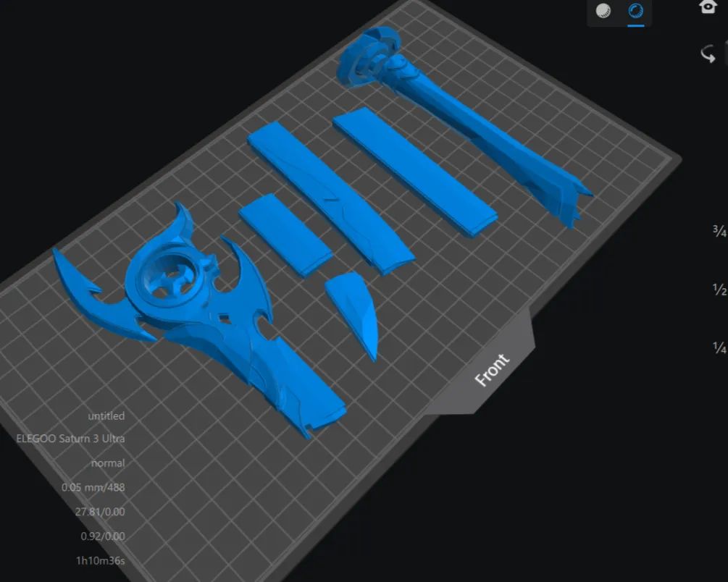Image resolution: width=728 pixels, height=582 pixels.
Task: Select the blue outlined sphere view mode
Action: coord(635,11)
